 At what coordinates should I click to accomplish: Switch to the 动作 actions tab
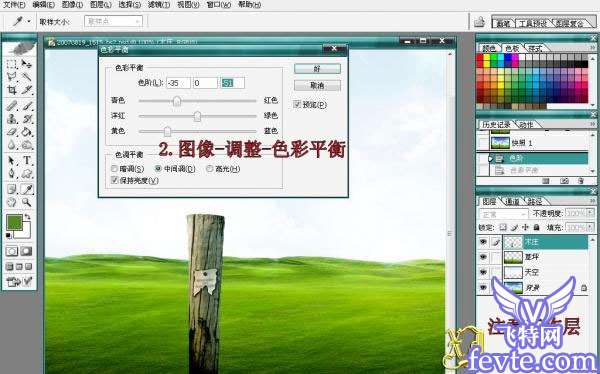pos(527,124)
